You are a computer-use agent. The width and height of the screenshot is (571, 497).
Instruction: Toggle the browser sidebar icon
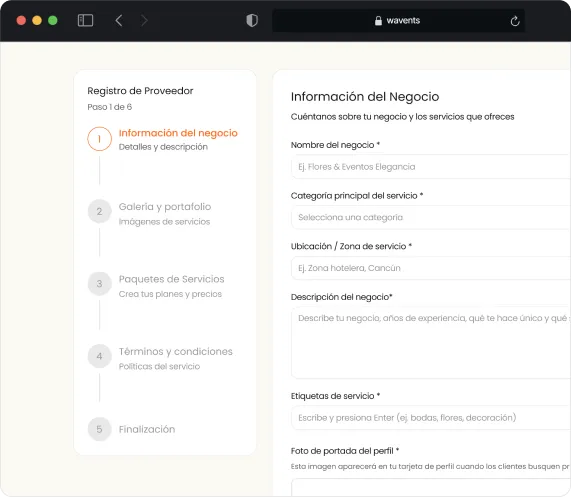(x=86, y=20)
